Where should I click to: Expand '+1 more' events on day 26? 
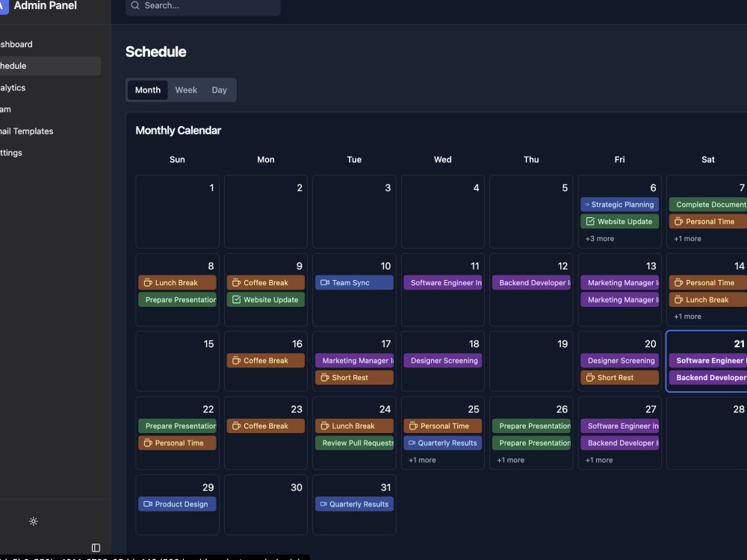511,460
